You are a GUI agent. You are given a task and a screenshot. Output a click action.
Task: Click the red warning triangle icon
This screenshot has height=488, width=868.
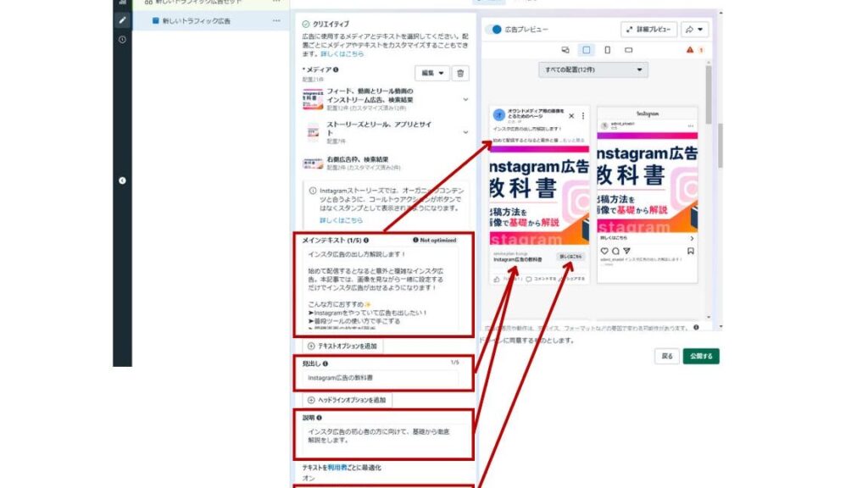click(690, 50)
